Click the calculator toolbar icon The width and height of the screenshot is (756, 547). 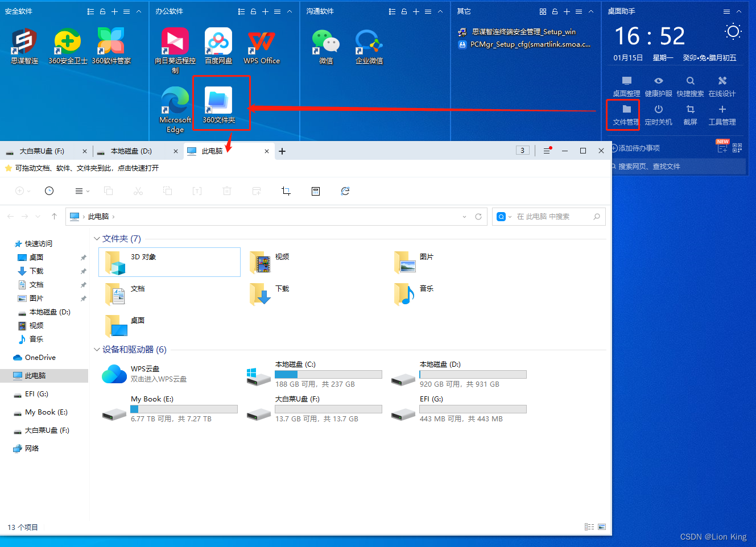point(316,191)
